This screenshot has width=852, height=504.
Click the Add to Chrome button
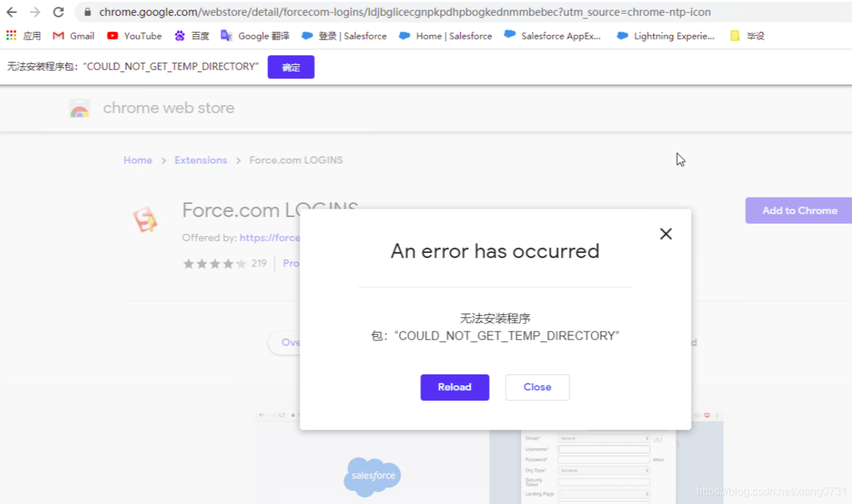[x=799, y=211]
